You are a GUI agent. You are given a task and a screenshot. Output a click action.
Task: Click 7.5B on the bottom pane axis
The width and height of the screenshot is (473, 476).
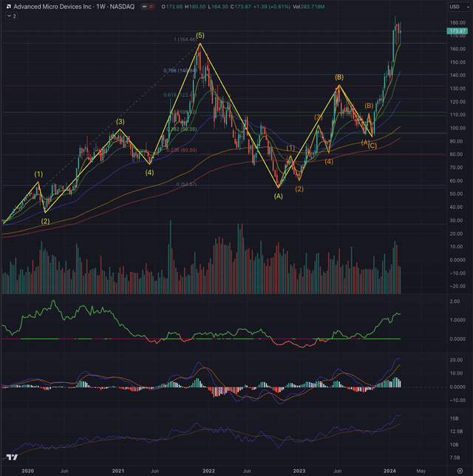tap(455, 458)
